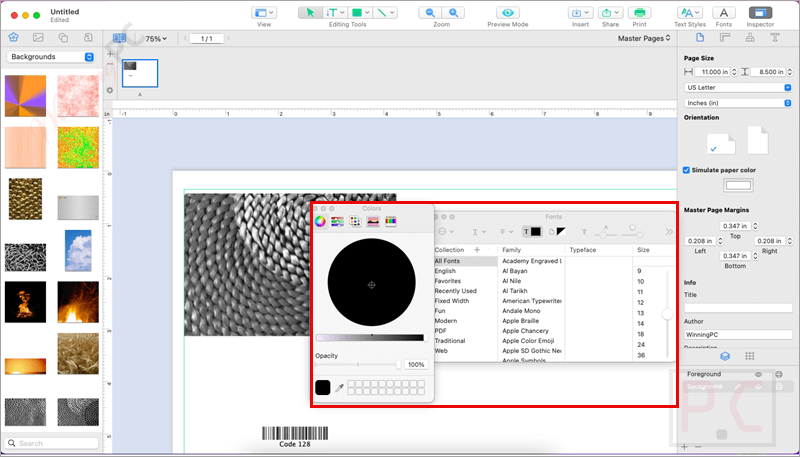
Task: Click page A thumbnail
Action: coord(140,73)
